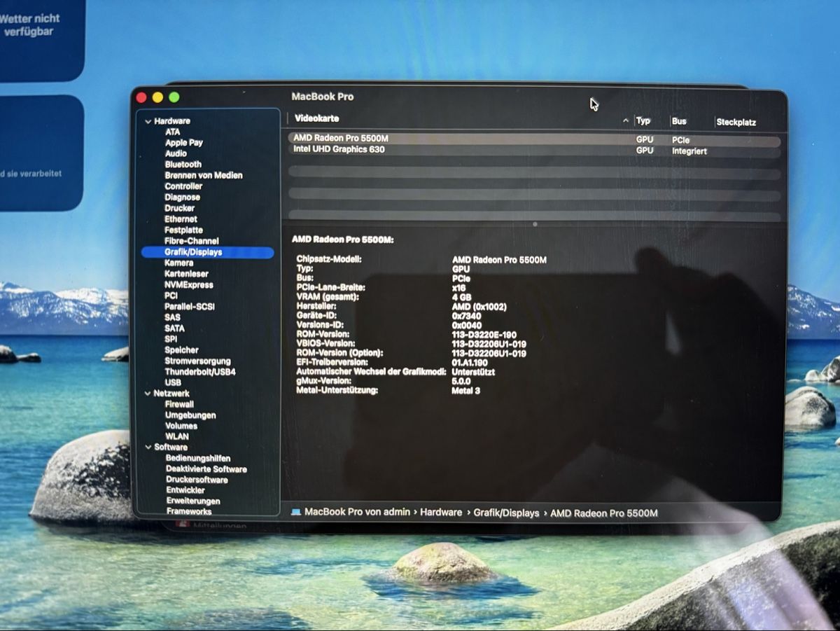Select Ethernet in the sidebar

click(x=181, y=219)
